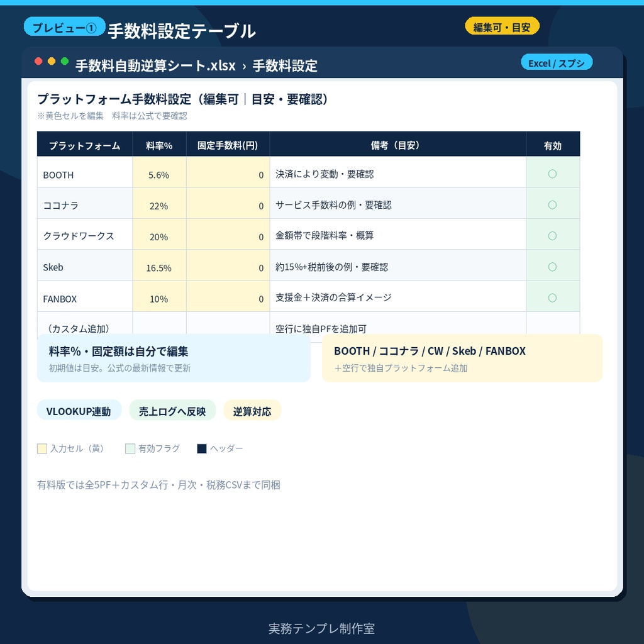Click the note サービス手数料の例・要確認

pyautogui.click(x=333, y=205)
